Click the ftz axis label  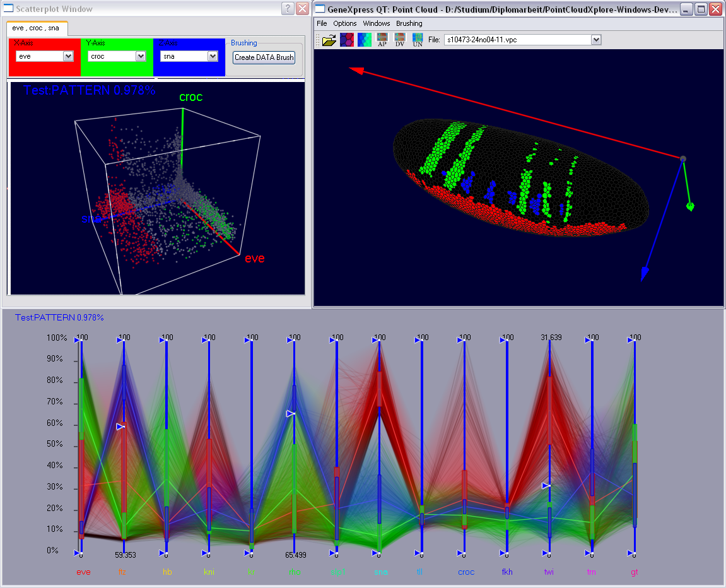point(122,572)
